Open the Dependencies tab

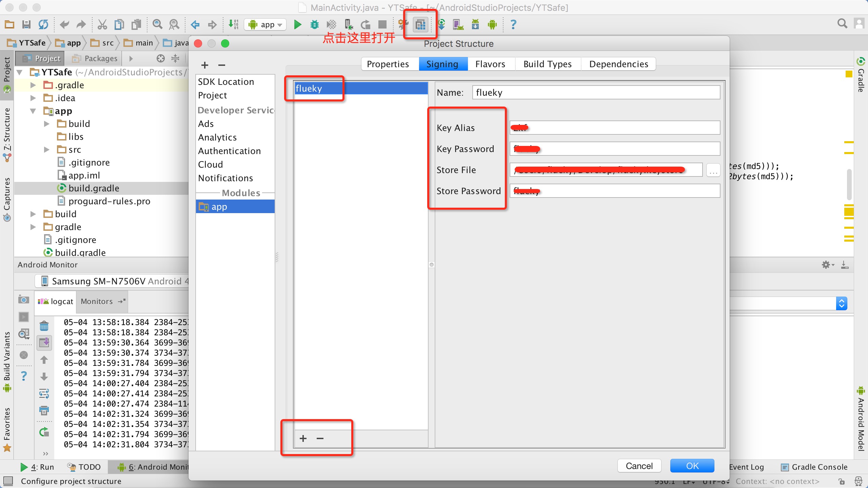[x=618, y=64]
